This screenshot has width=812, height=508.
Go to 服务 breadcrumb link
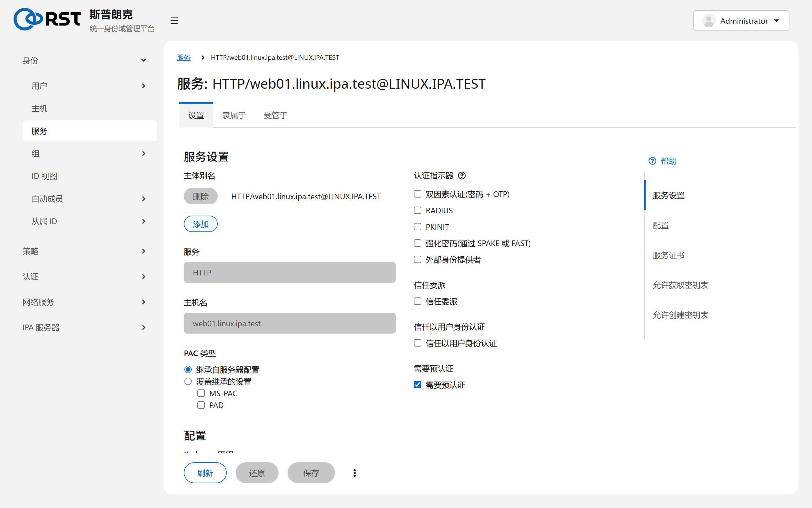(x=184, y=58)
